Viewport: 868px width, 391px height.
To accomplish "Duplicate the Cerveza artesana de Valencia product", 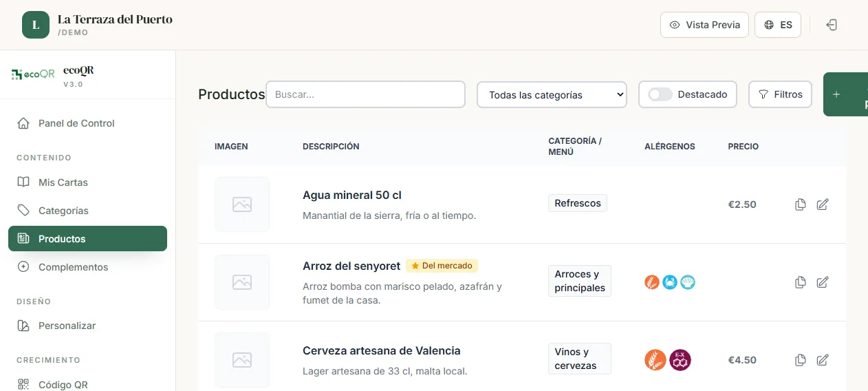I will point(800,360).
